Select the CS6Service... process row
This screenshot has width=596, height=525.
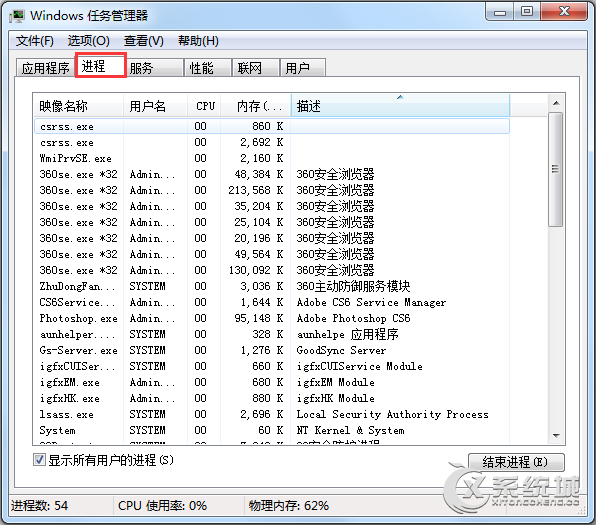(272, 302)
